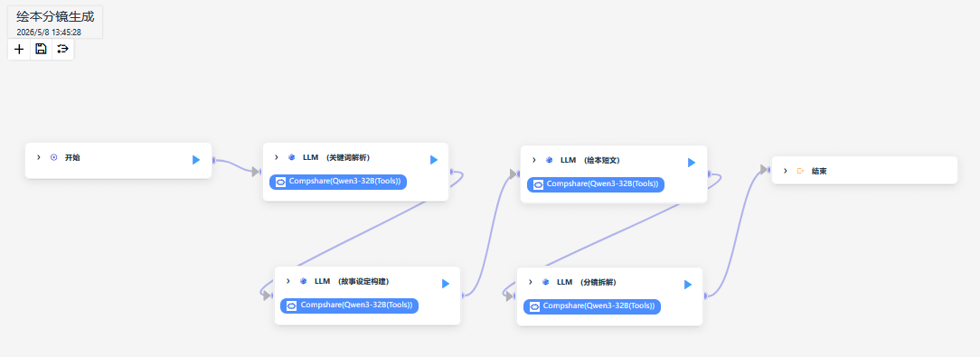Click the output port of 分镜拆解 node
Image resolution: width=980 pixels, height=357 pixels.
[705, 296]
